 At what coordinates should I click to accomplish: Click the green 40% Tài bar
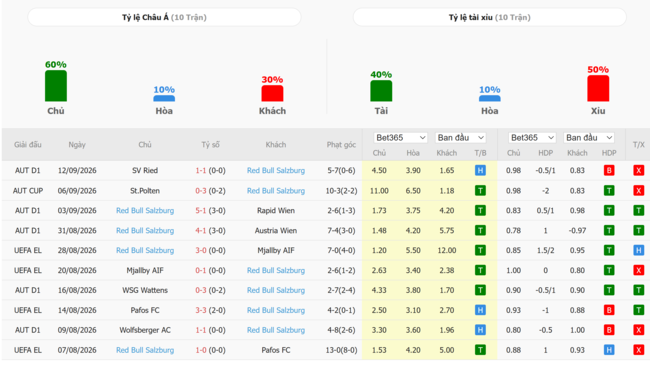click(x=381, y=91)
